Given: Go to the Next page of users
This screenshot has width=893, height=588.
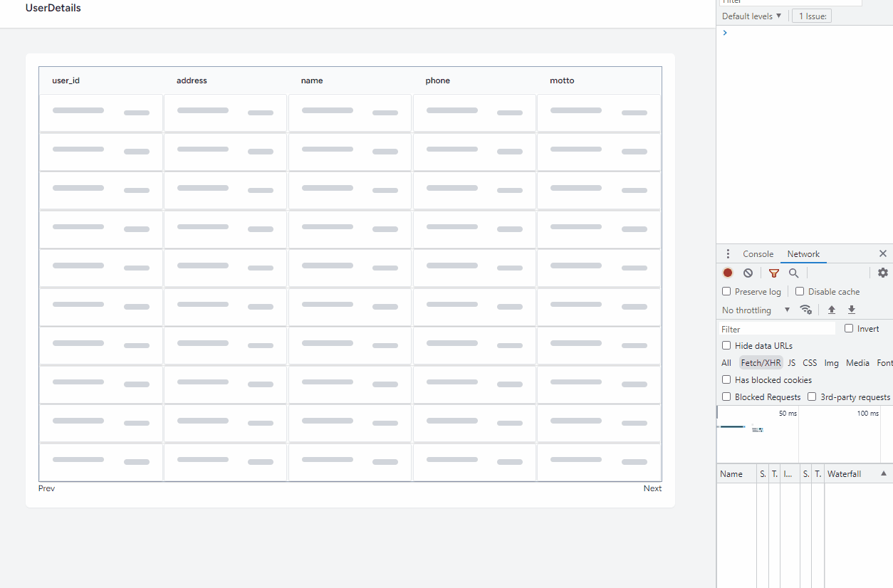Looking at the screenshot, I should (652, 488).
